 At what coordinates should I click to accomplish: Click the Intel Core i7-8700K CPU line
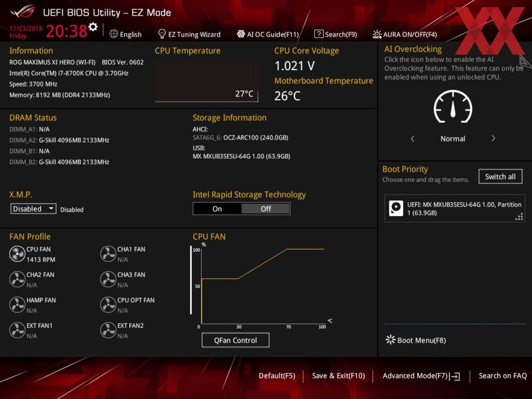(x=69, y=73)
